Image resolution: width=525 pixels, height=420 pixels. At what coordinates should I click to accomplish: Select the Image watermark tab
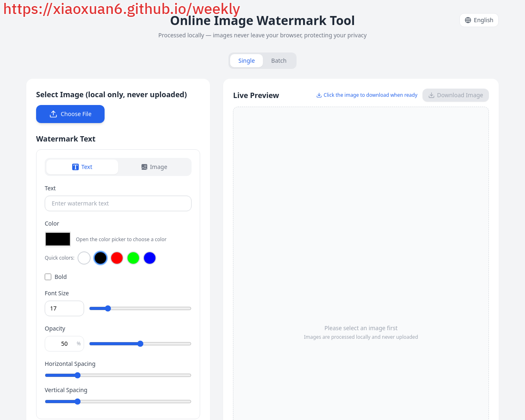(154, 167)
